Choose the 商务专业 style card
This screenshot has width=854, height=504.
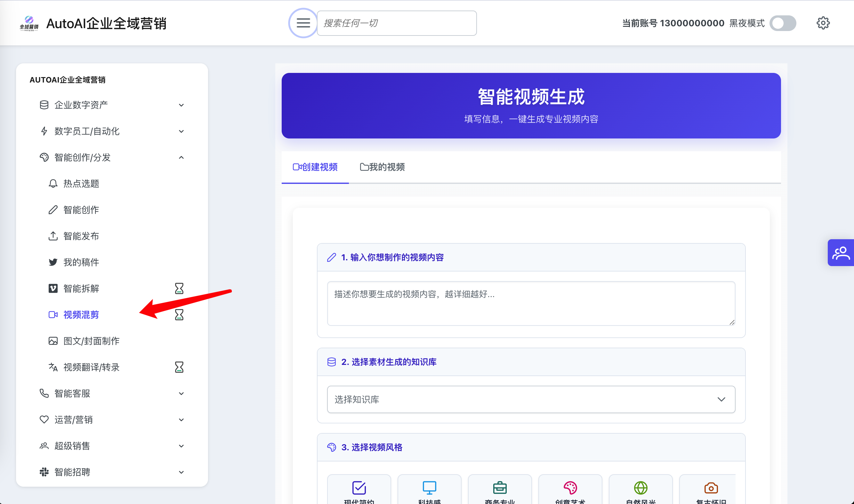500,489
